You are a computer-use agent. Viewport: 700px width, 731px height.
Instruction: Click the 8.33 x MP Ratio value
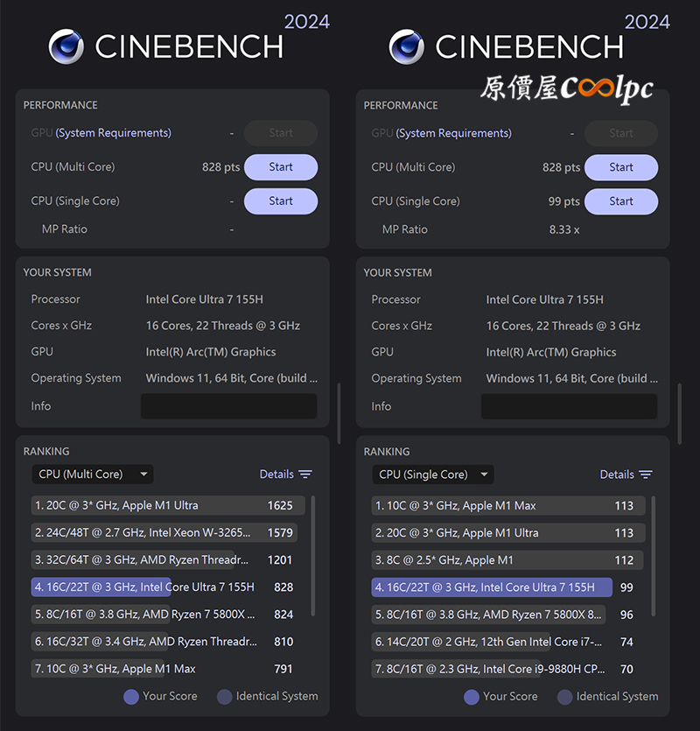(x=563, y=229)
